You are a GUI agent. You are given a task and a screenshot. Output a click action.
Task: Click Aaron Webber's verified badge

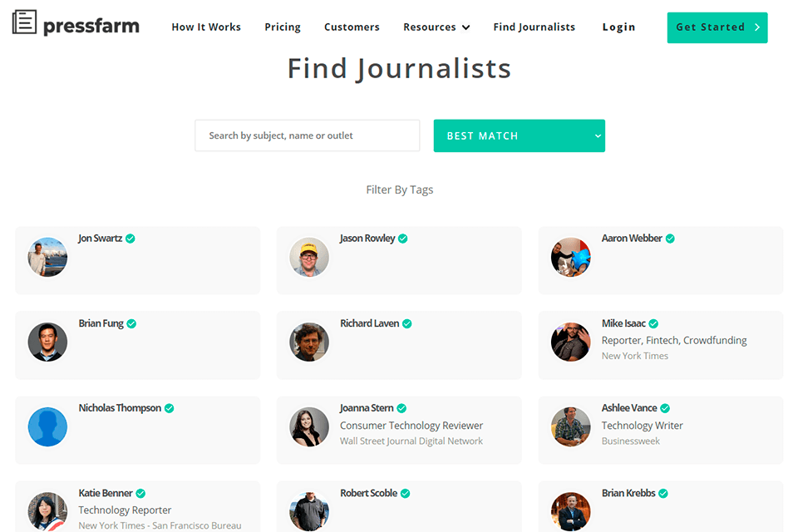click(x=670, y=239)
